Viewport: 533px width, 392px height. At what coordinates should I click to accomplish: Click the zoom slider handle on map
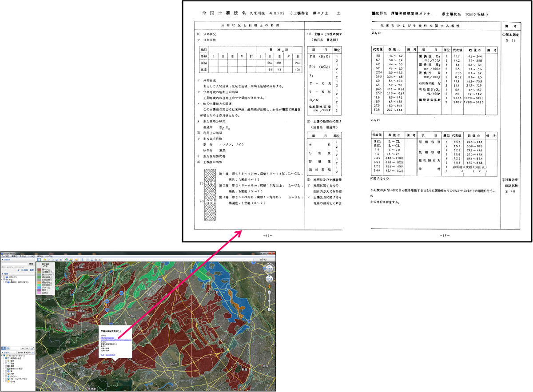[269, 301]
